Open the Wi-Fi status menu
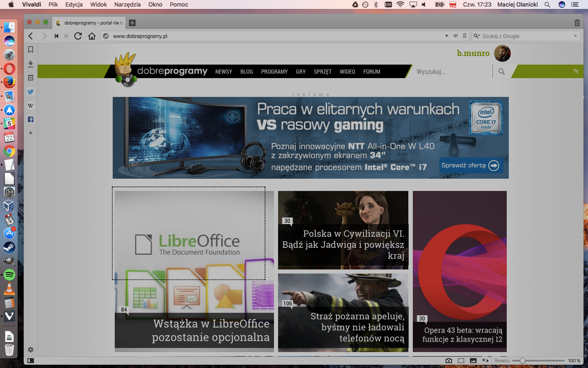 tap(400, 4)
